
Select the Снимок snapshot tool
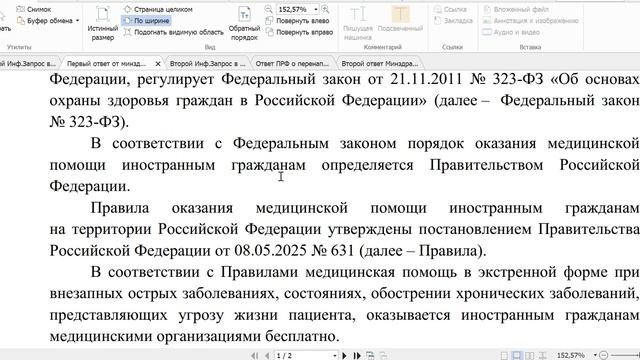(34, 9)
